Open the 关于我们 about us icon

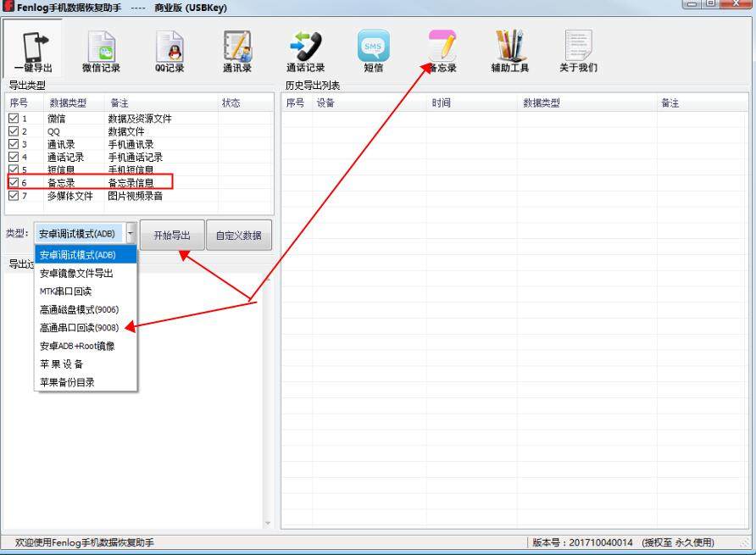tap(578, 51)
